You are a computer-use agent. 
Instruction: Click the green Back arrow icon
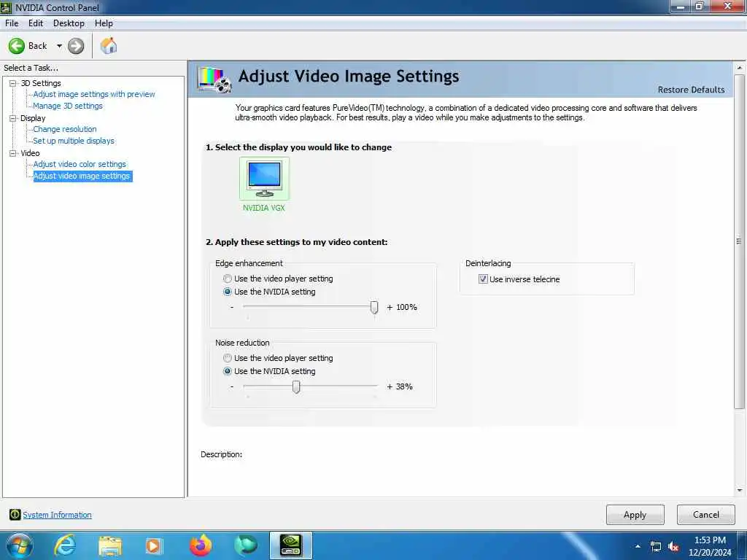point(16,46)
